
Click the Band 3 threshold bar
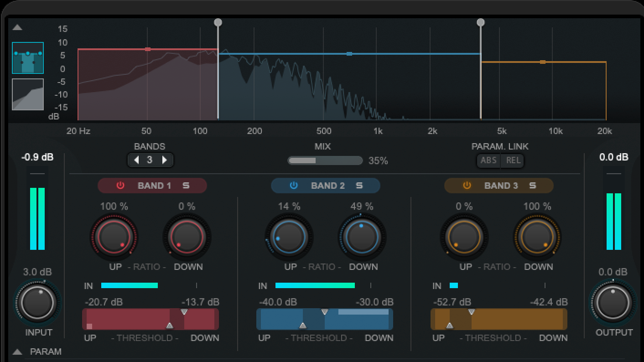coord(499,319)
